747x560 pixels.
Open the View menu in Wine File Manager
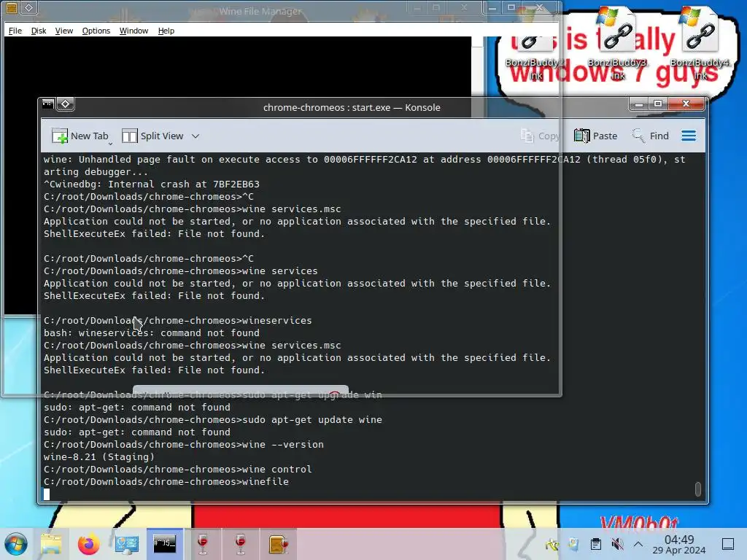pos(64,31)
